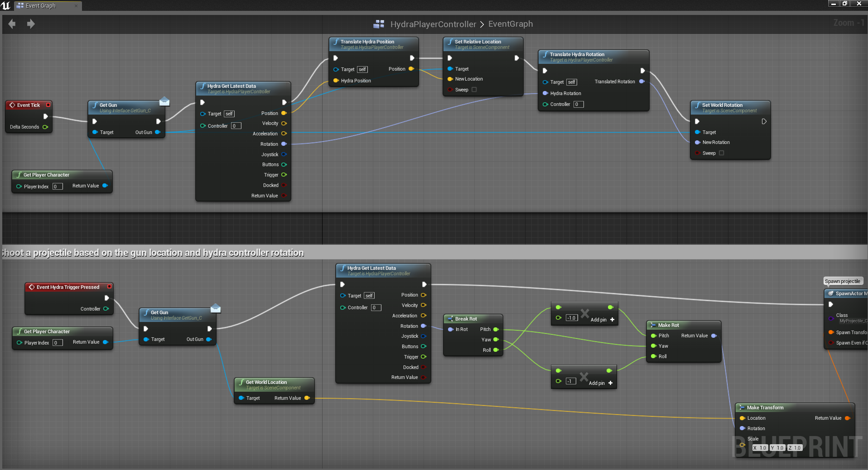Screen dimensions: 868x470
Task: Click the Yaw input pin on the Make Rot node
Action: click(x=654, y=346)
